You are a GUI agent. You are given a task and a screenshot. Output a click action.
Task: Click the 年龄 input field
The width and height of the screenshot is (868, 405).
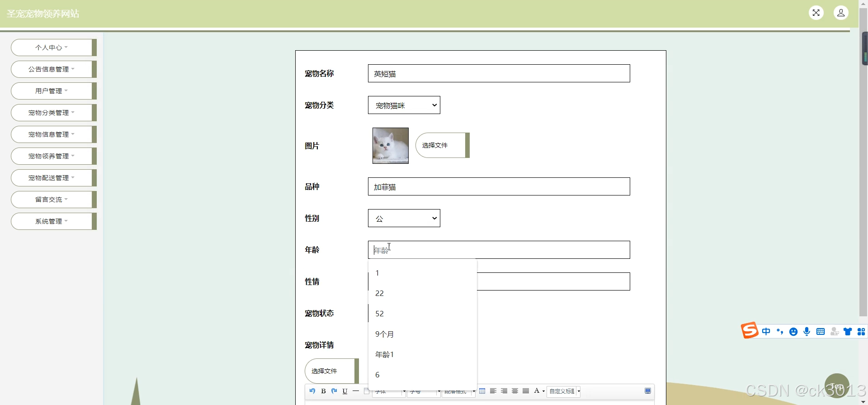pos(499,250)
